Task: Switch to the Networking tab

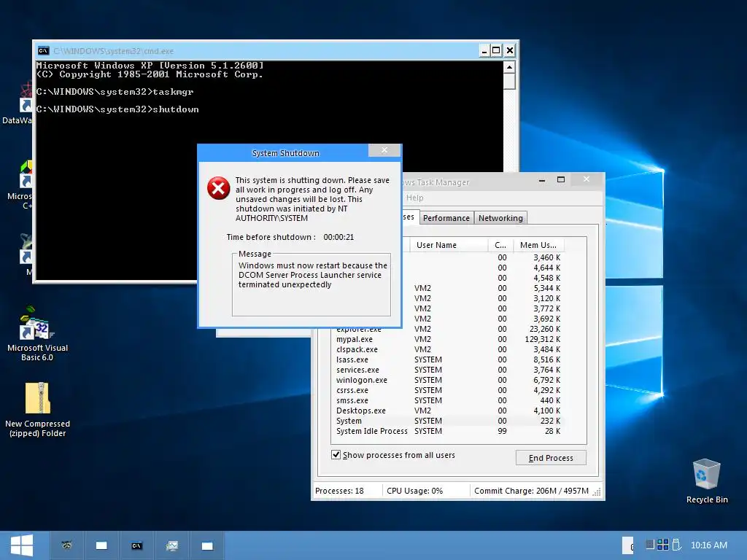Action: pyautogui.click(x=500, y=217)
